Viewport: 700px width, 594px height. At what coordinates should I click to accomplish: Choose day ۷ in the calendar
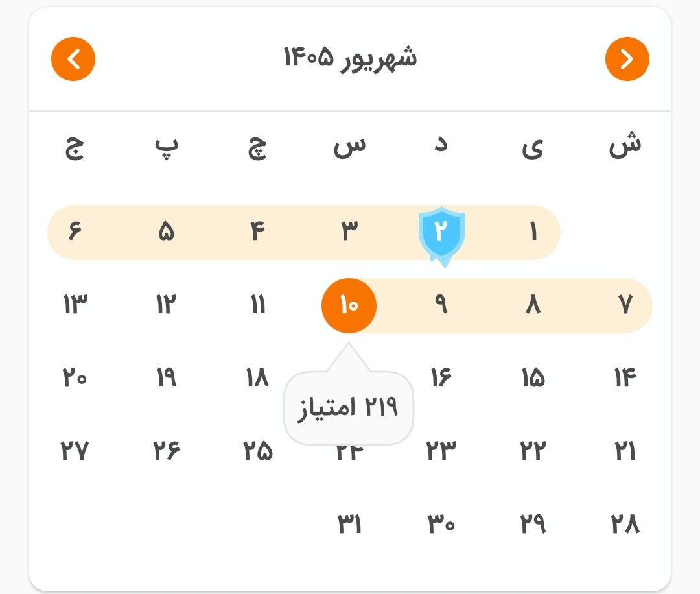(x=625, y=305)
